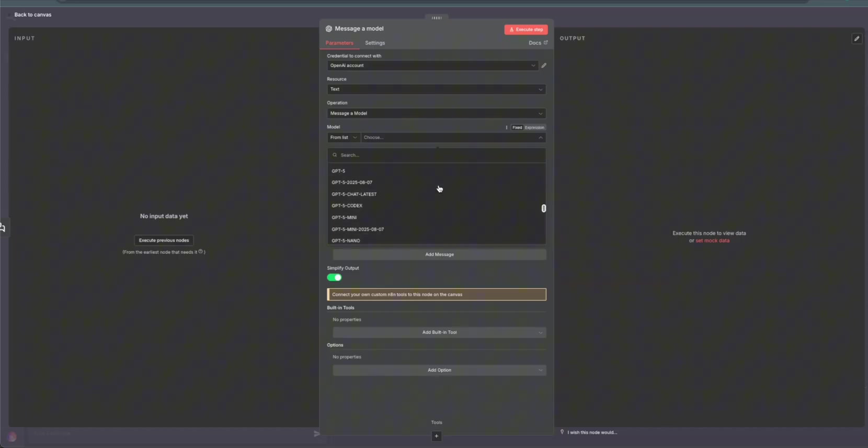Select Fixed mode for Model

pyautogui.click(x=517, y=127)
